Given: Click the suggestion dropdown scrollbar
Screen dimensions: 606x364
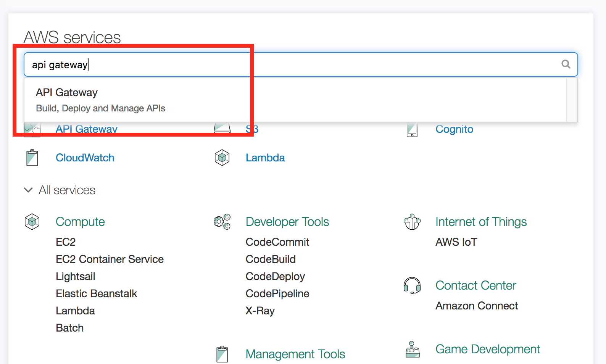Looking at the screenshot, I should click(x=572, y=100).
